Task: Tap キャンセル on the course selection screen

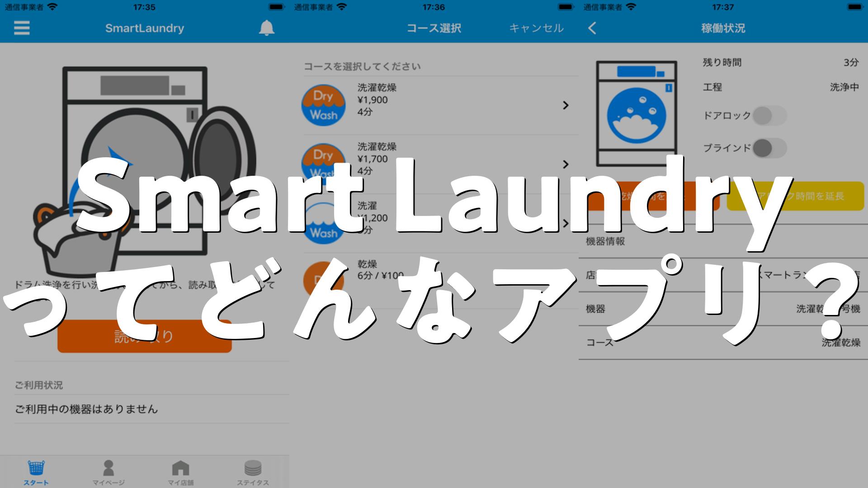Action: (536, 28)
